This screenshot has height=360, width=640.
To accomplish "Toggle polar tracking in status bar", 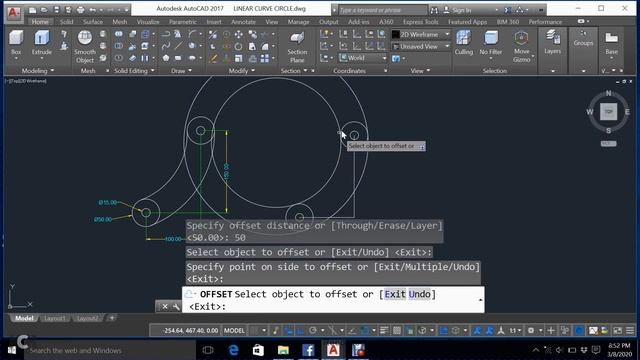I will (313, 330).
